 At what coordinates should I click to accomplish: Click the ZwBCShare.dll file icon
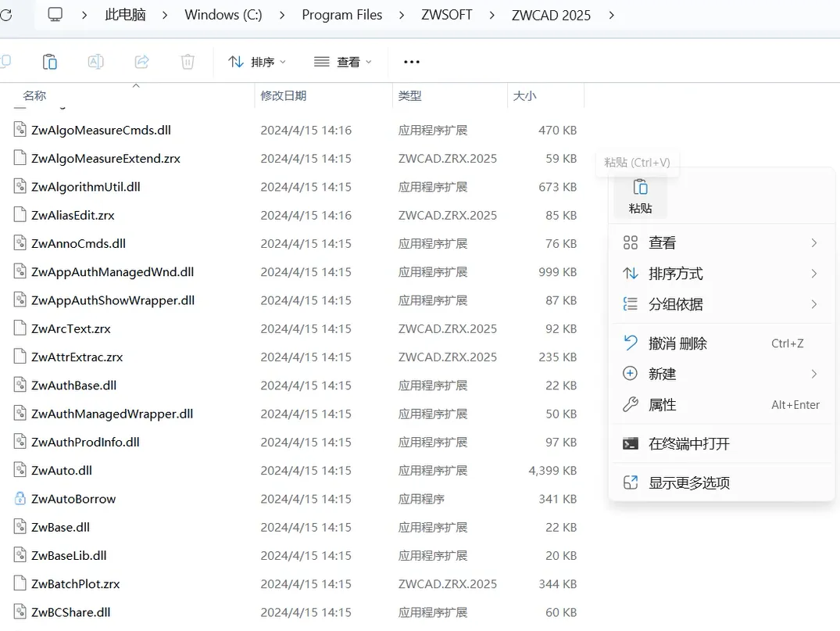tap(20, 612)
